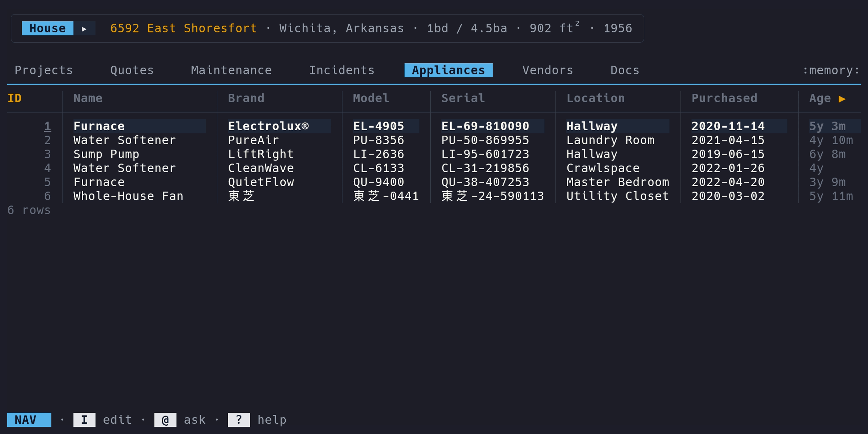Viewport: 868px width, 434px height.
Task: Open the Quotes tab
Action: pos(132,70)
